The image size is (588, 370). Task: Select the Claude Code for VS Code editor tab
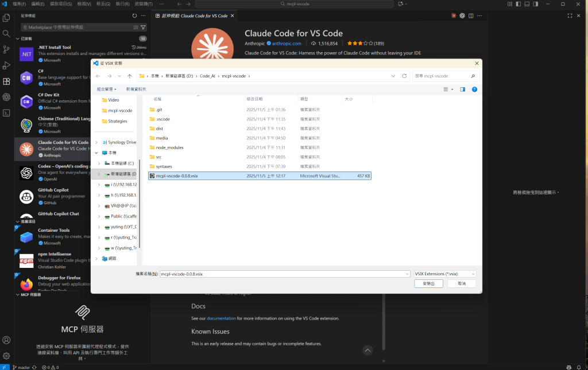194,15
